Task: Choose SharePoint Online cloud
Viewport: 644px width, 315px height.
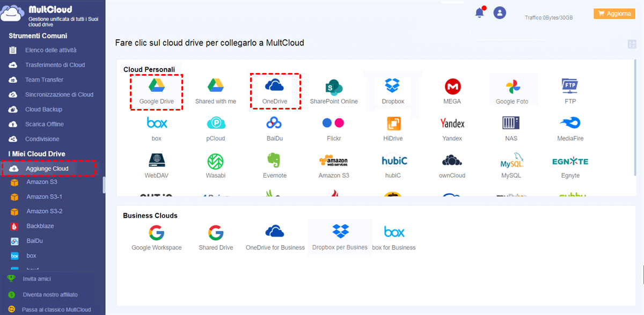Action: 334,92
